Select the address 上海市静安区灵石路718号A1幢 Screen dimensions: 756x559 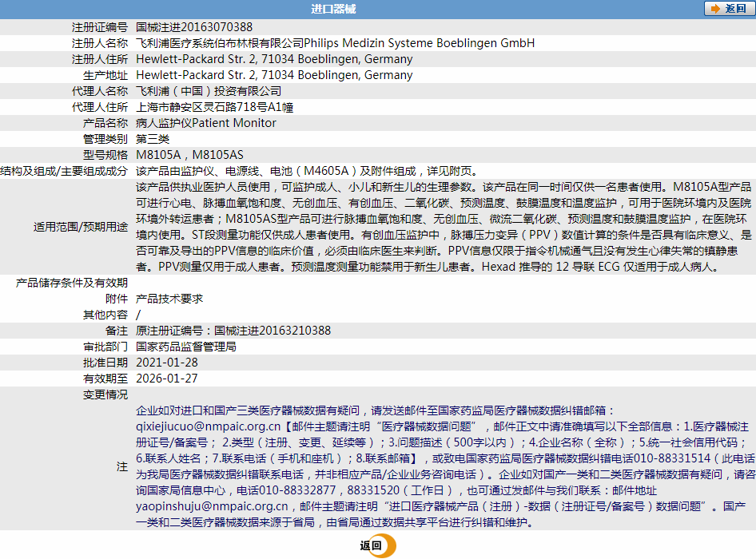(x=214, y=107)
